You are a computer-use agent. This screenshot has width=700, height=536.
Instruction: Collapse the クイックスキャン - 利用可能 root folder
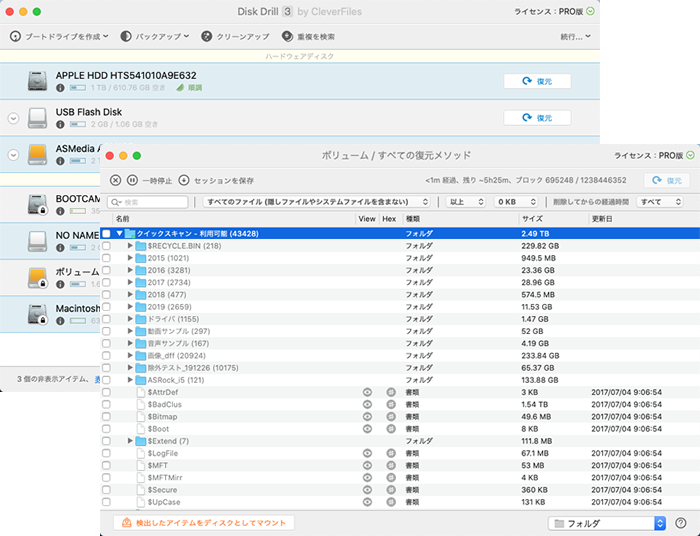pos(119,233)
